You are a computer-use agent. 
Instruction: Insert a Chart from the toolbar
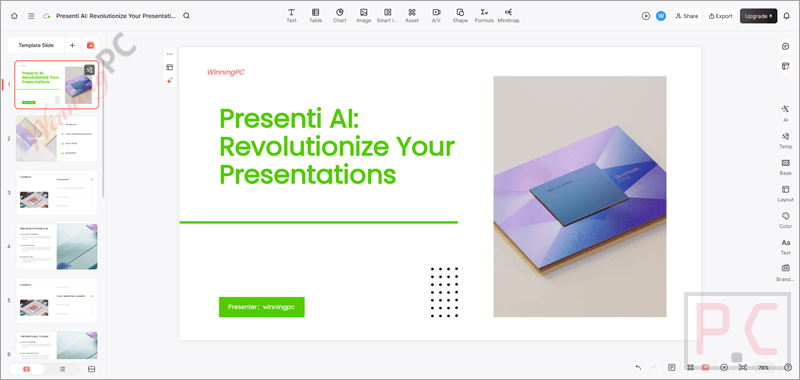coord(339,15)
